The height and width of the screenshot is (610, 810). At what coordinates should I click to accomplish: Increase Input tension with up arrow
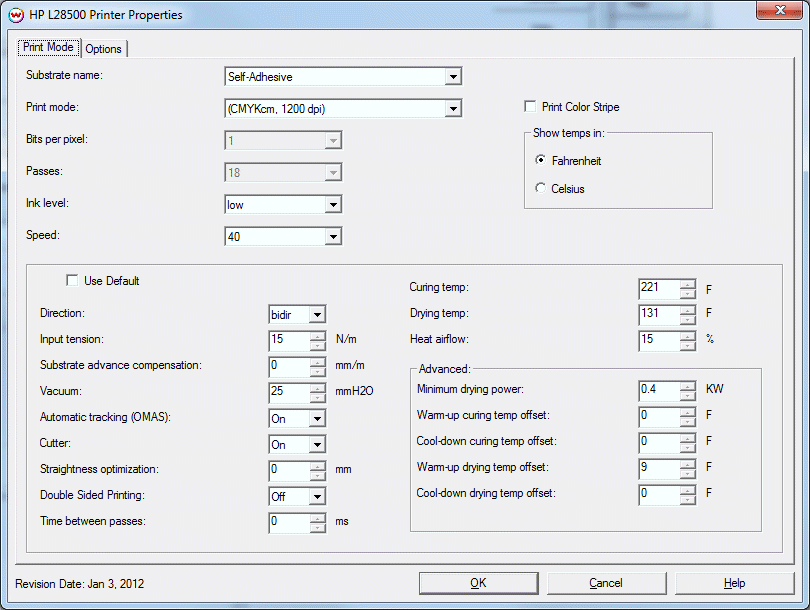pos(318,336)
